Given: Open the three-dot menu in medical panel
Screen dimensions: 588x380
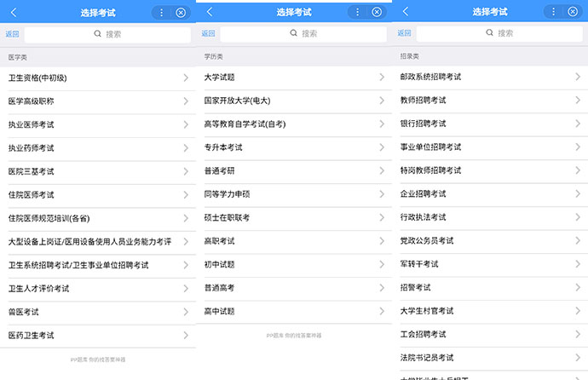Looking at the screenshot, I should coord(162,13).
